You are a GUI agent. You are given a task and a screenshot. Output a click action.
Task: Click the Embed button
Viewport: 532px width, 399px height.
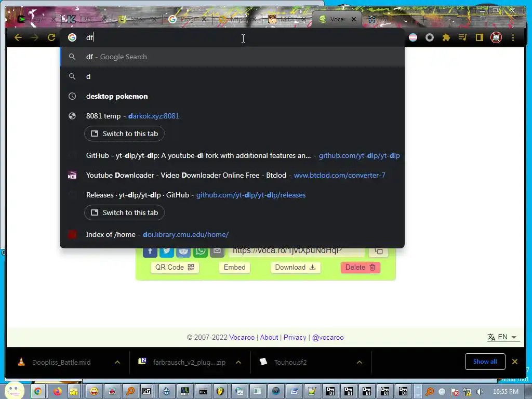234,268
